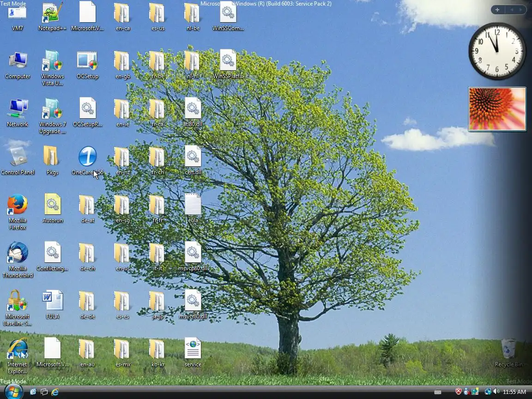Image resolution: width=532 pixels, height=399 pixels.
Task: Select the atl80.dll file
Action: pyautogui.click(x=193, y=113)
